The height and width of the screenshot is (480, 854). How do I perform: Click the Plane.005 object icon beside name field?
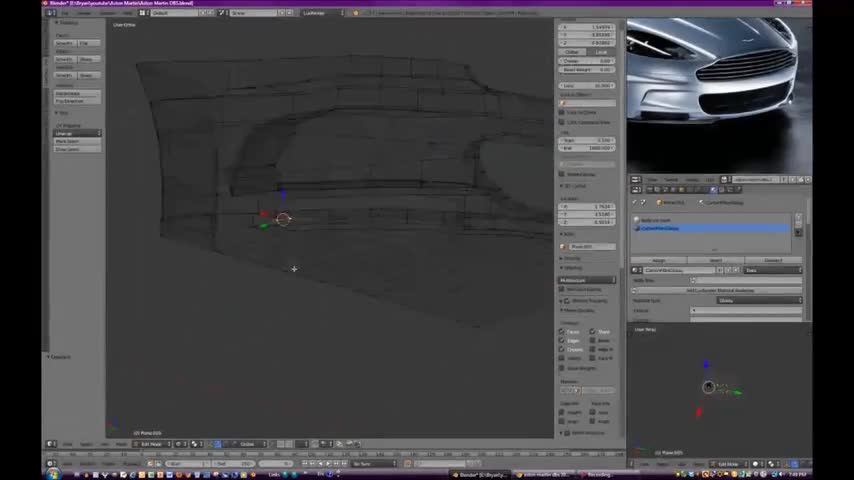coord(563,247)
